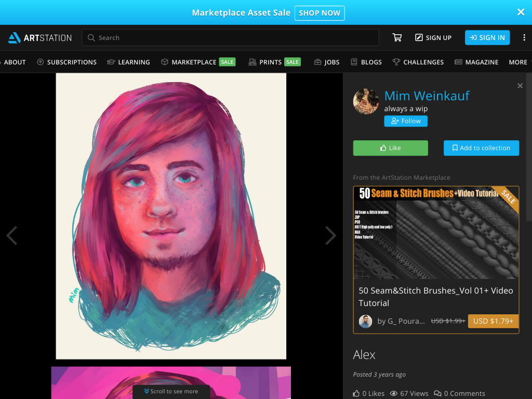This screenshot has width=532, height=399.
Task: Open the three-dot options menu in header
Action: click(524, 37)
